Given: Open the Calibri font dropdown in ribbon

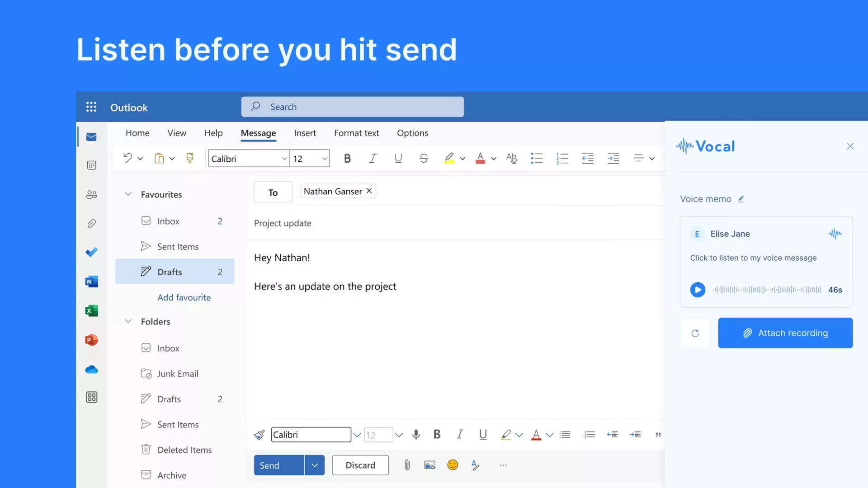Looking at the screenshot, I should pyautogui.click(x=284, y=159).
